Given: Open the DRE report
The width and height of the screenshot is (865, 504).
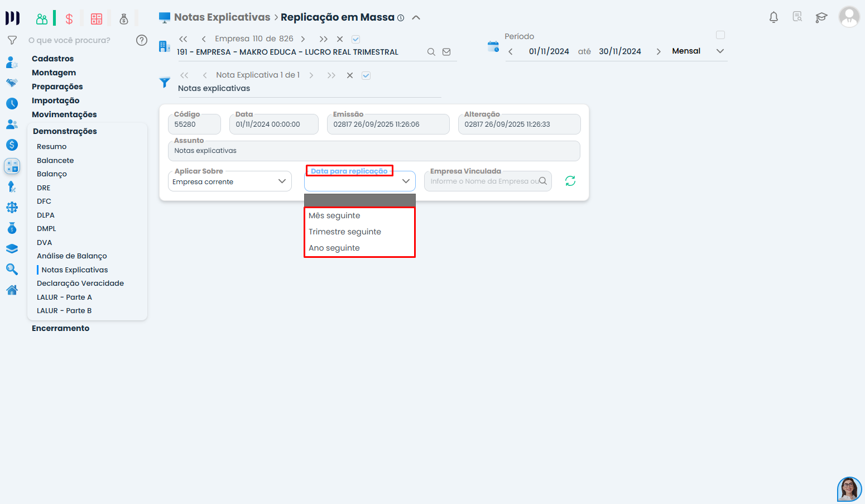Looking at the screenshot, I should [44, 188].
